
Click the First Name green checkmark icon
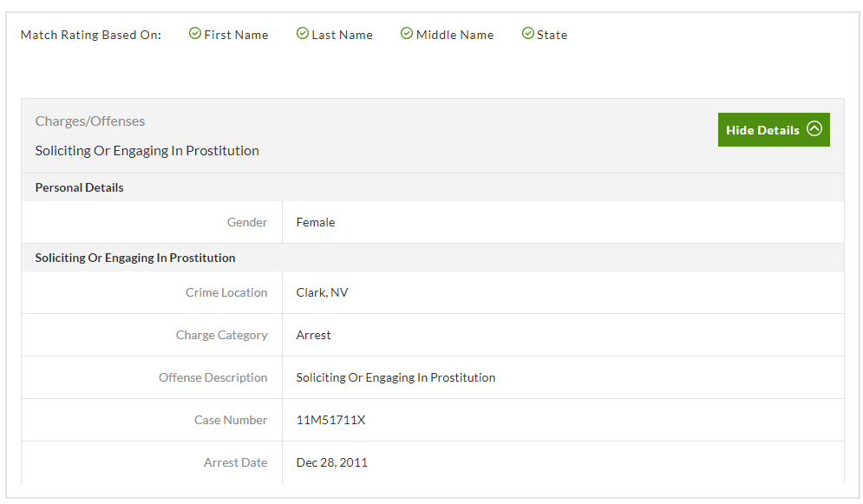(x=195, y=34)
